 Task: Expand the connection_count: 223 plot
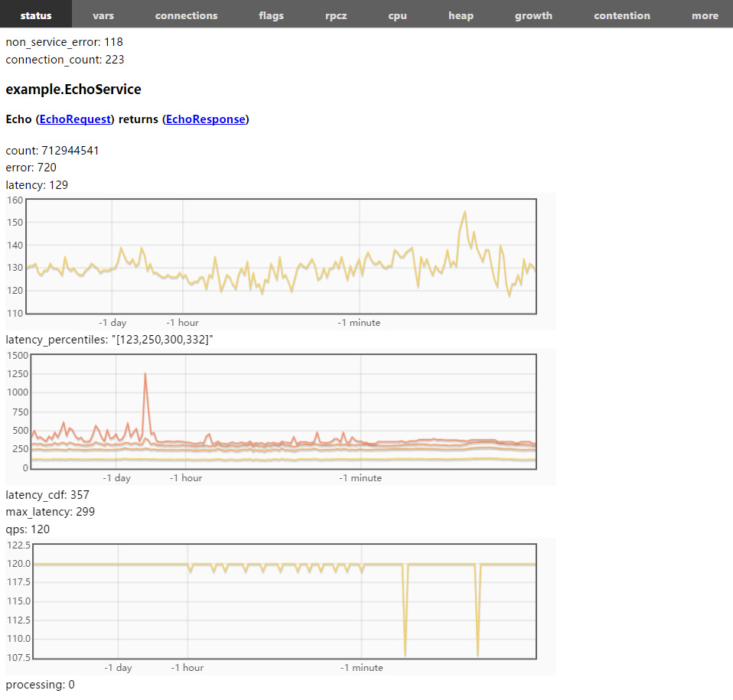click(x=64, y=60)
